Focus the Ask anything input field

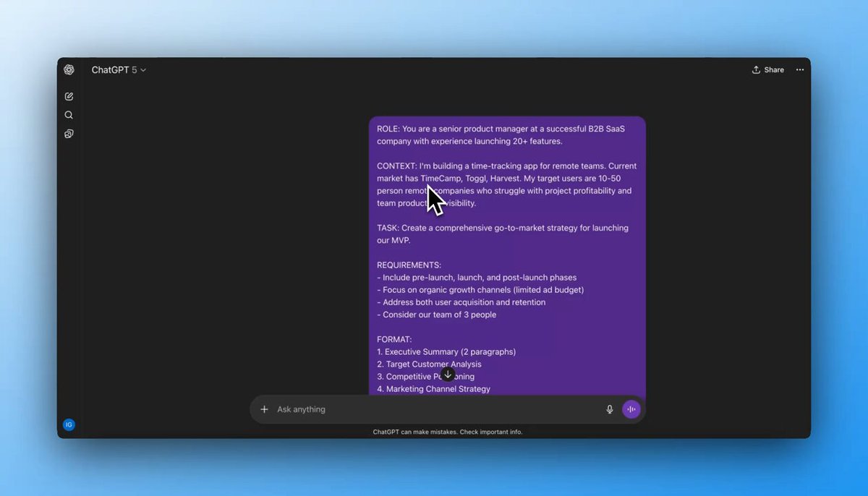(434, 409)
